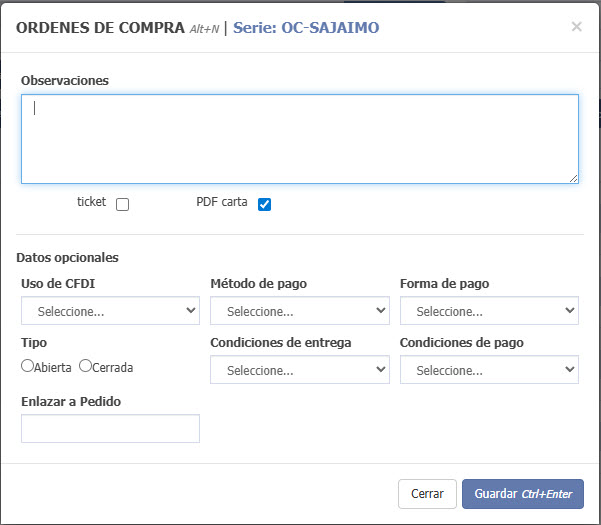Click the Enlazar a Pedido label
Viewport: 601px width, 525px height.
(x=71, y=402)
